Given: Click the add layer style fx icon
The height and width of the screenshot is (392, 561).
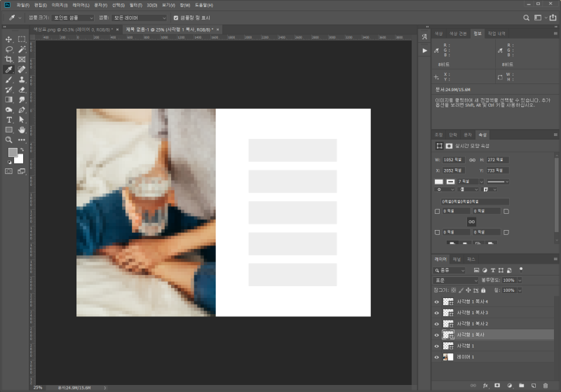Looking at the screenshot, I should [x=485, y=385].
